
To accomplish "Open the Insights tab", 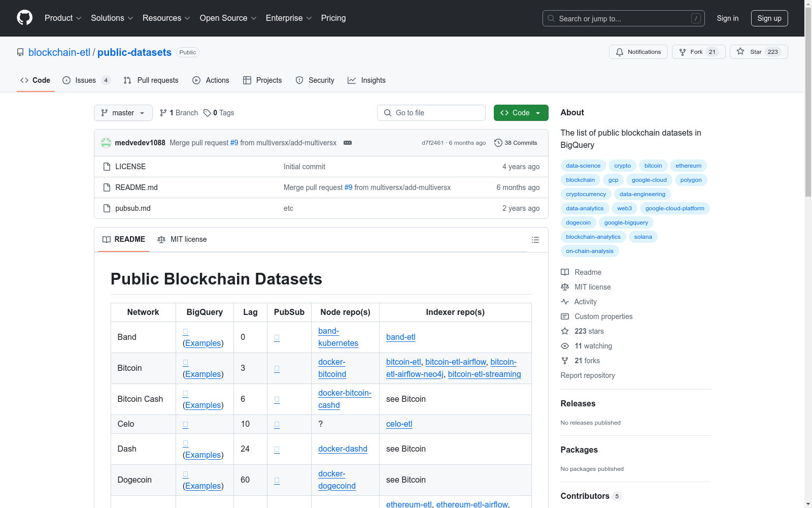I will pos(366,80).
